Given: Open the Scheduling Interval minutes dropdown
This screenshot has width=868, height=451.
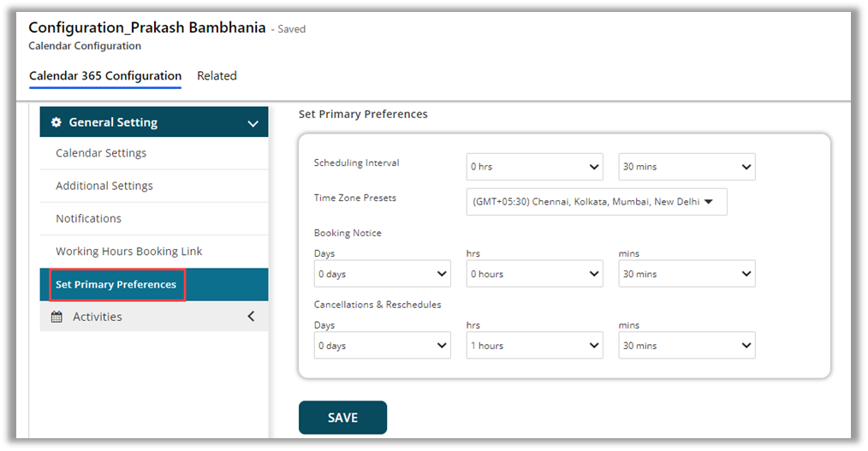Looking at the screenshot, I should click(x=687, y=167).
